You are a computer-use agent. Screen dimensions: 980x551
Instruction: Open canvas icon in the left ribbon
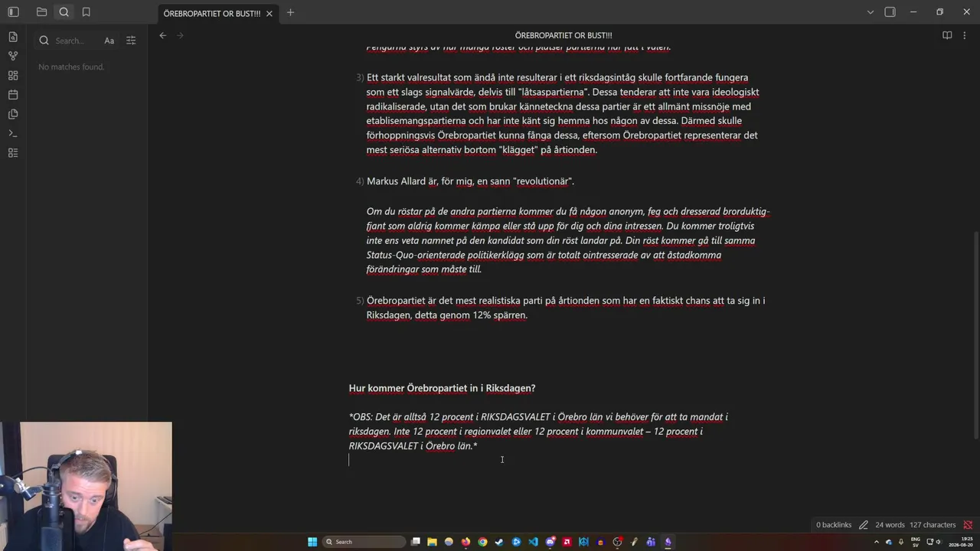pyautogui.click(x=13, y=76)
